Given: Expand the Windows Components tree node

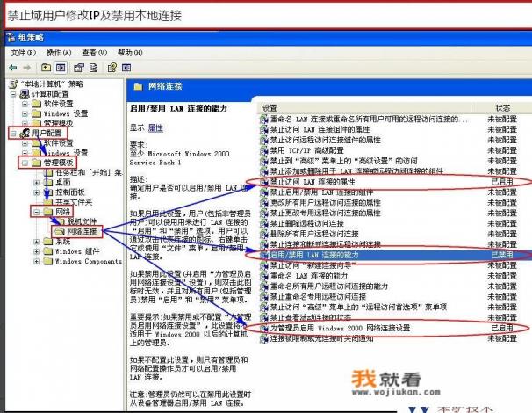Looking at the screenshot, I should click(x=37, y=262).
